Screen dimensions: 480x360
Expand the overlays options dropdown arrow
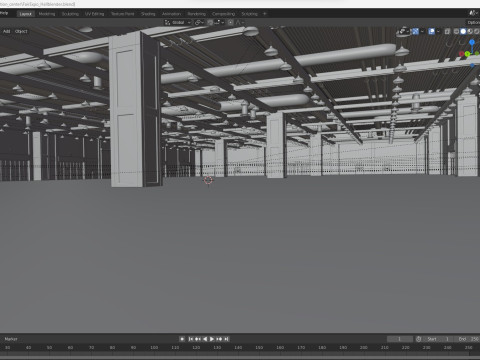point(438,31)
